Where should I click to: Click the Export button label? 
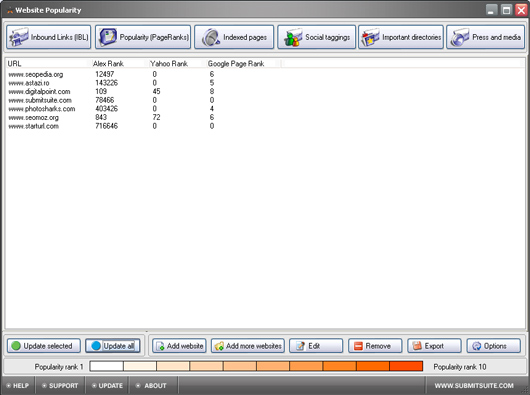tap(434, 346)
